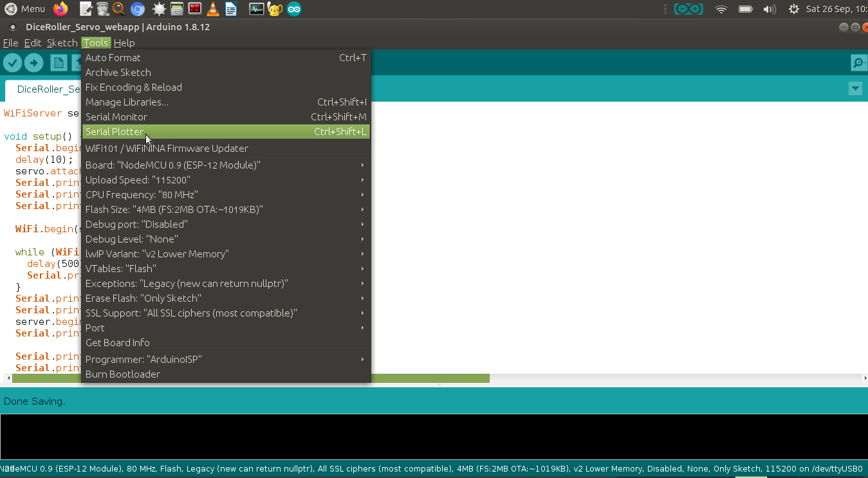Open the Wi-Fi network tray indicator
868x478 pixels.
click(721, 9)
